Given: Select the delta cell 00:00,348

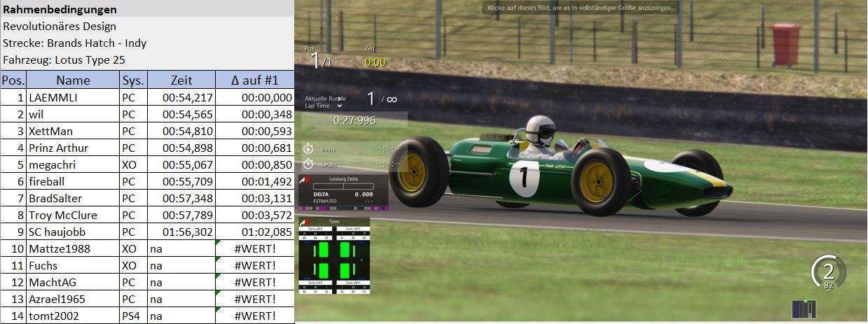Looking at the screenshot, I should point(255,114).
